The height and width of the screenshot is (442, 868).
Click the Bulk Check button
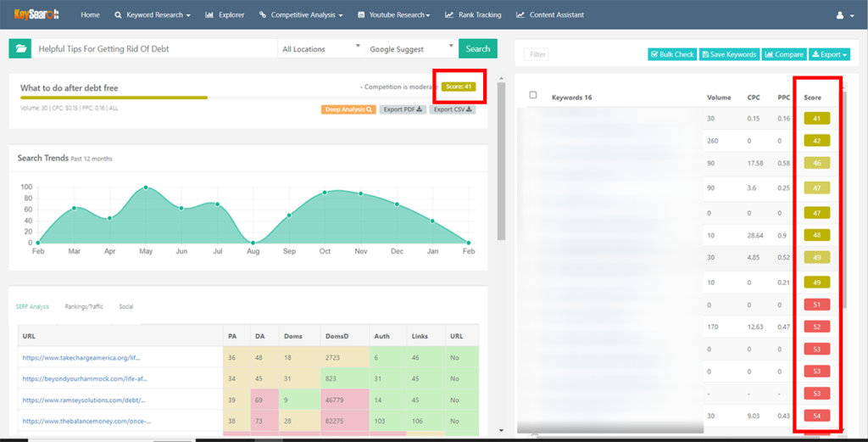pyautogui.click(x=672, y=54)
